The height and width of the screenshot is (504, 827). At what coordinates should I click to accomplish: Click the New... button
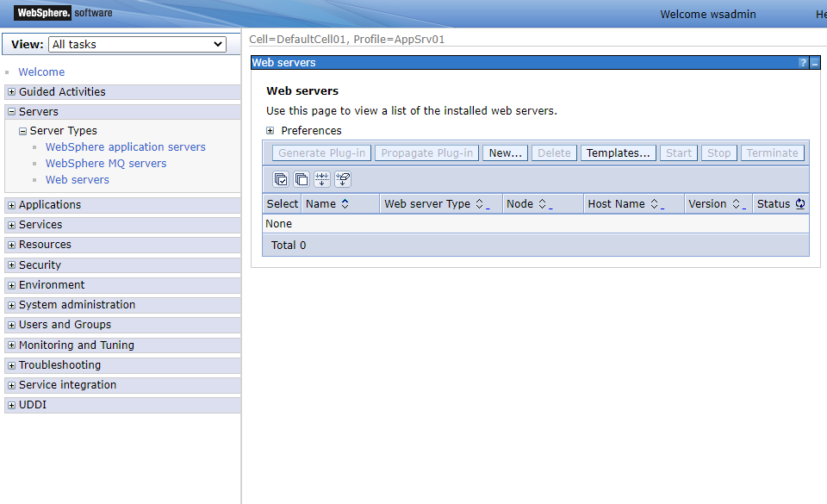(x=506, y=152)
